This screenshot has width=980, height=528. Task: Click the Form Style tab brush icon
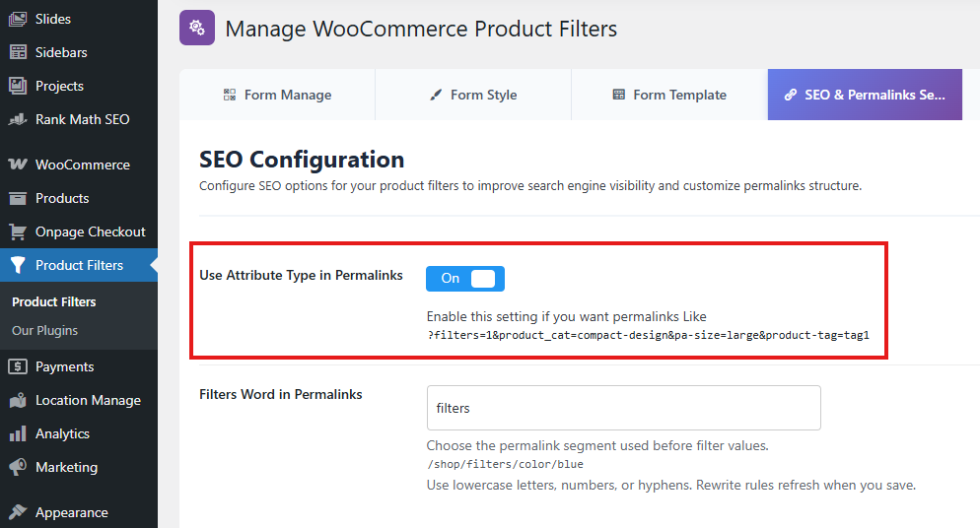tap(436, 95)
